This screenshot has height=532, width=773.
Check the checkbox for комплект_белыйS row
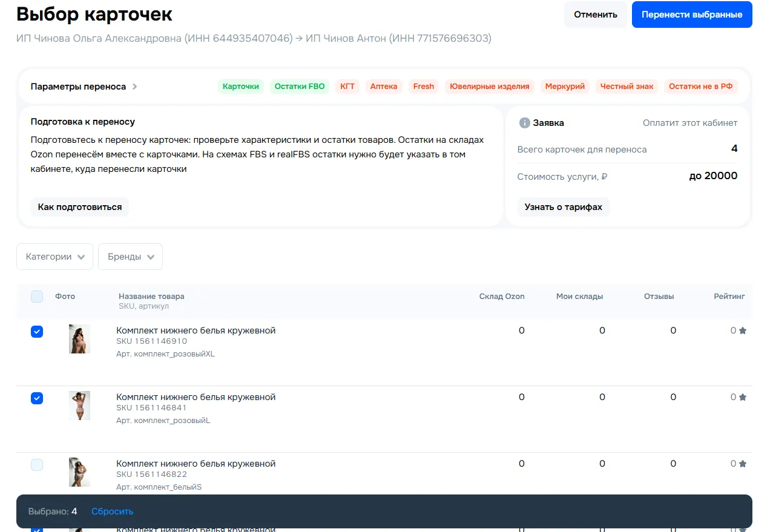pos(37,464)
